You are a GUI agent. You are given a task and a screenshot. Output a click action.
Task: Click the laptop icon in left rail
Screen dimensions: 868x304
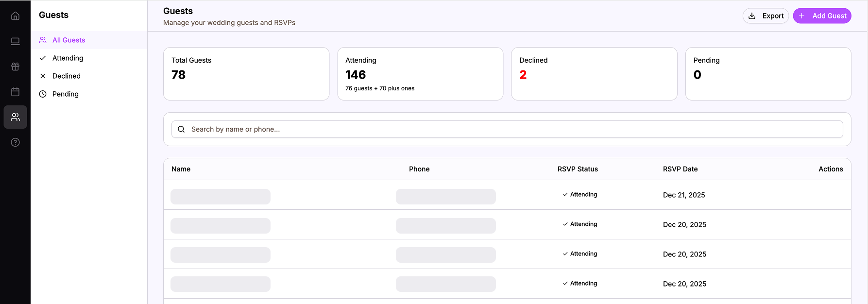pos(15,41)
